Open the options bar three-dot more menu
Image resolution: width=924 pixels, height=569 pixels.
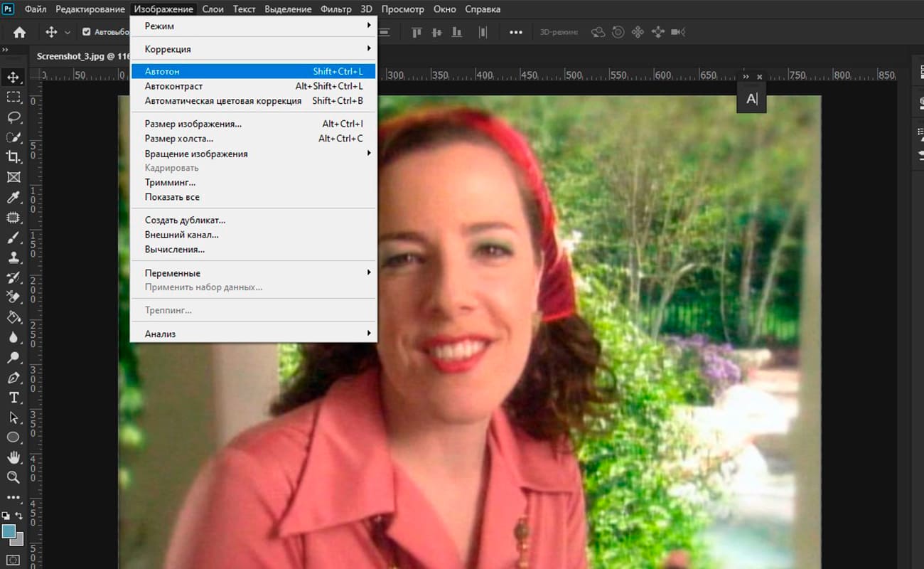516,32
